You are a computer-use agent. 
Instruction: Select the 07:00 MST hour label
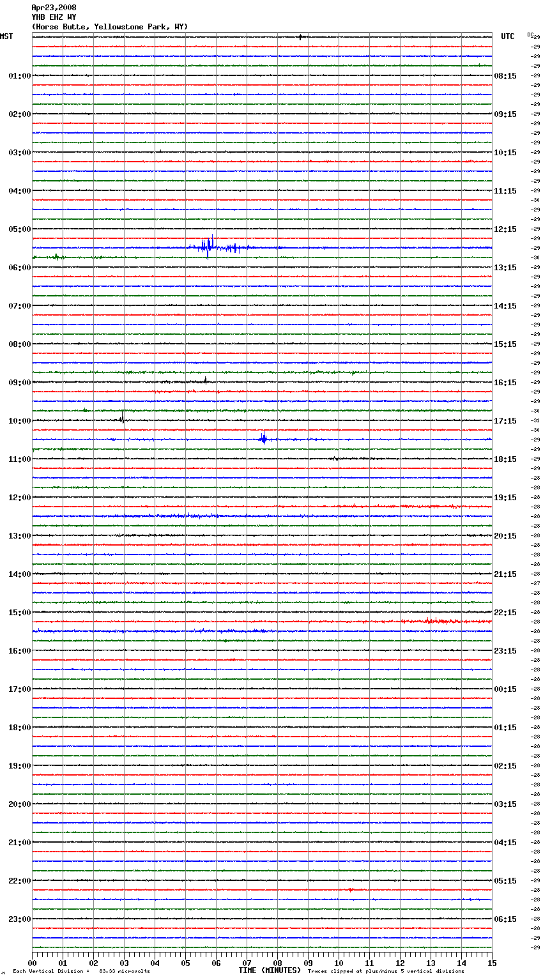[20, 306]
